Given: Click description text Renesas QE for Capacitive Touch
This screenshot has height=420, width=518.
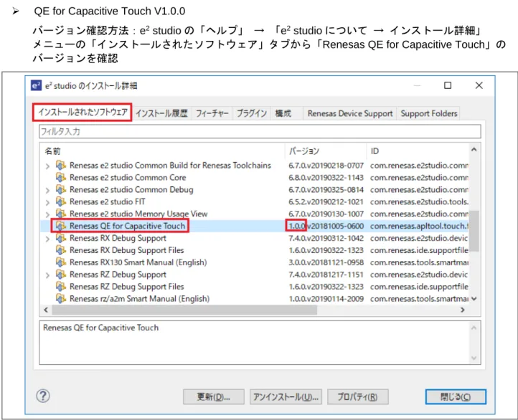Looking at the screenshot, I should (100, 328).
